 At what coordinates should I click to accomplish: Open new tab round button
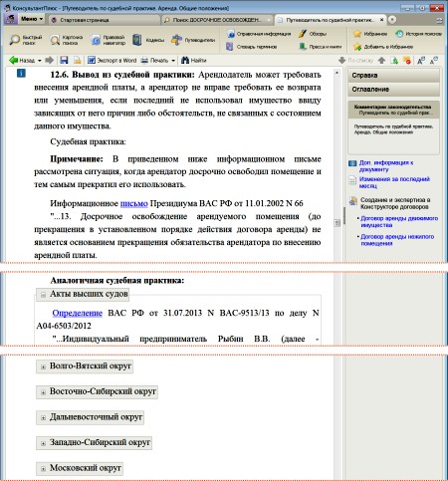tap(392, 20)
